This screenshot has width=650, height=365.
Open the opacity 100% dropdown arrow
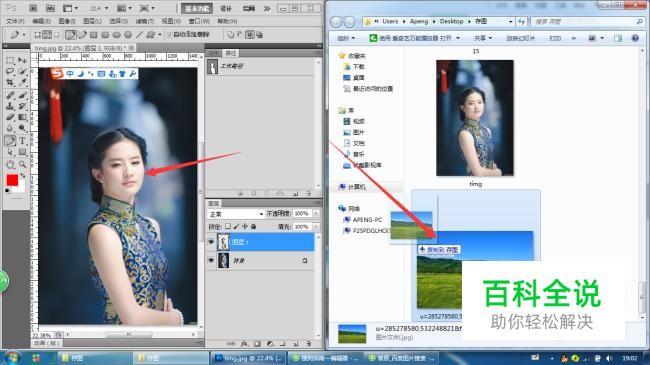[316, 214]
